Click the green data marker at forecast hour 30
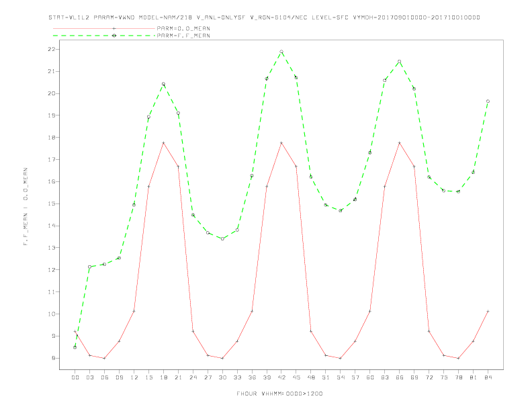 (222, 238)
